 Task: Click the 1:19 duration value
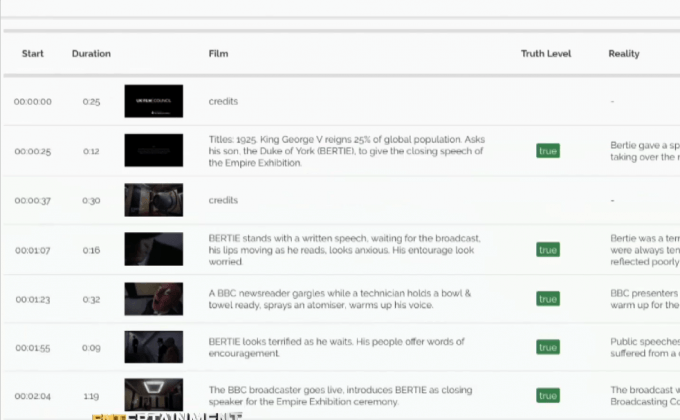(x=91, y=396)
